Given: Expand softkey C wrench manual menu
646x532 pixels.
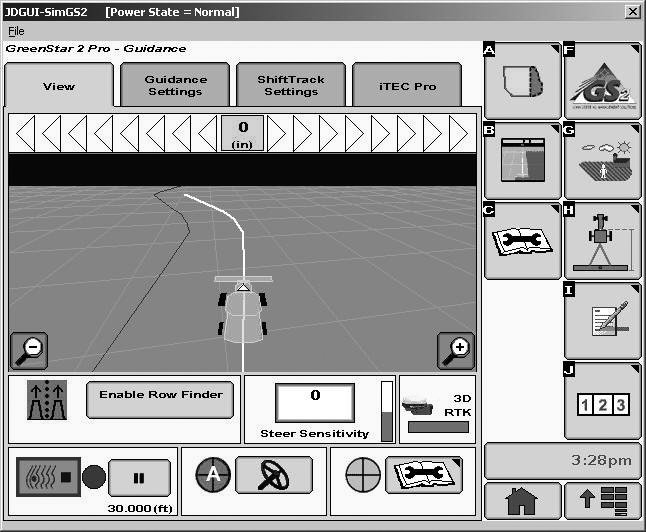Looking at the screenshot, I should [x=523, y=240].
